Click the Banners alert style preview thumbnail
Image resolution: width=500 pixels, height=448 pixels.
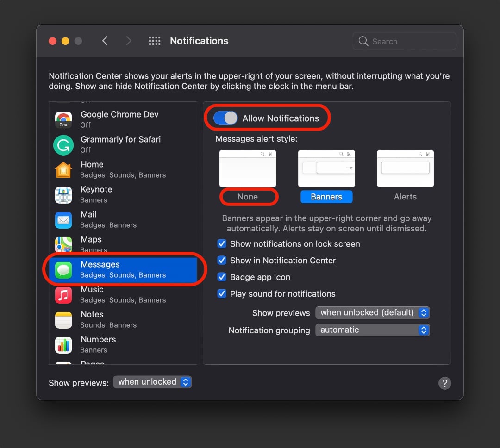coord(326,168)
